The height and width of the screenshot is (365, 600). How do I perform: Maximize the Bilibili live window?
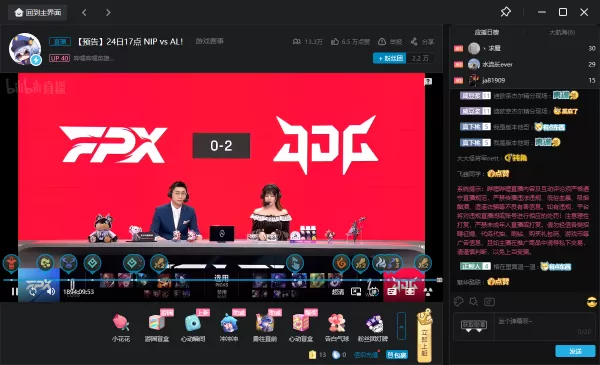coord(563,12)
